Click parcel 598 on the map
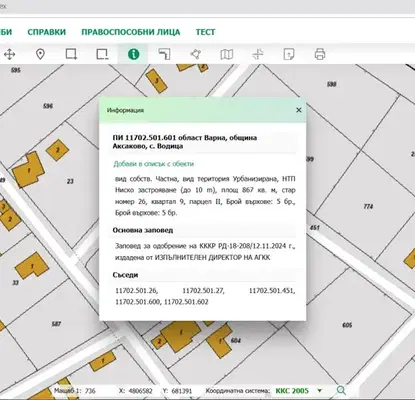Viewport: 415px width, 400px height. [x=331, y=84]
